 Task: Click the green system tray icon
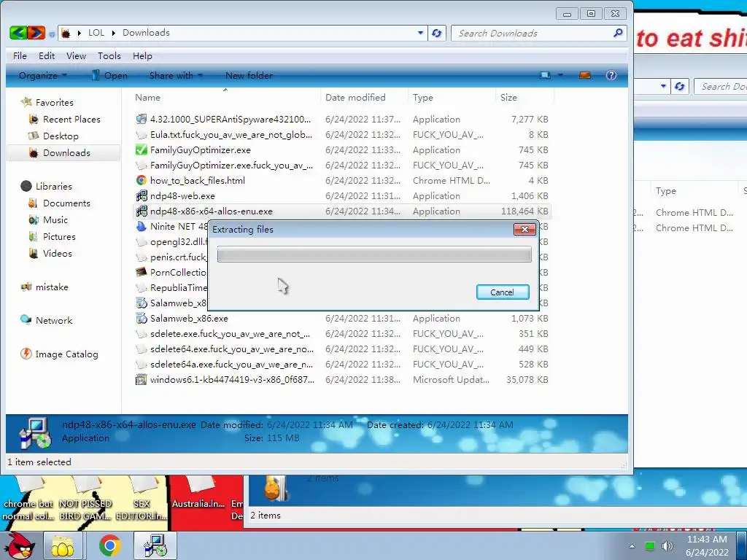pyautogui.click(x=649, y=546)
